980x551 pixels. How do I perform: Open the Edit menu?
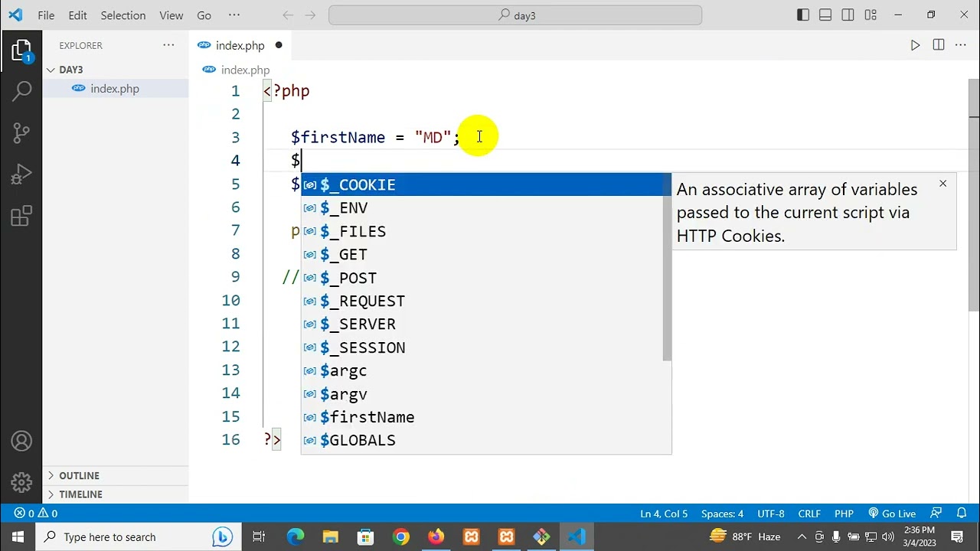click(77, 15)
